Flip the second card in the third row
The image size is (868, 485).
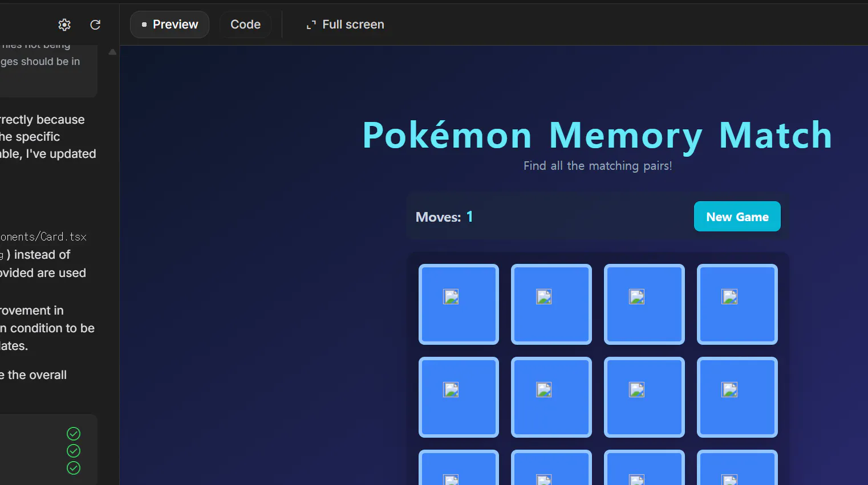(x=551, y=468)
